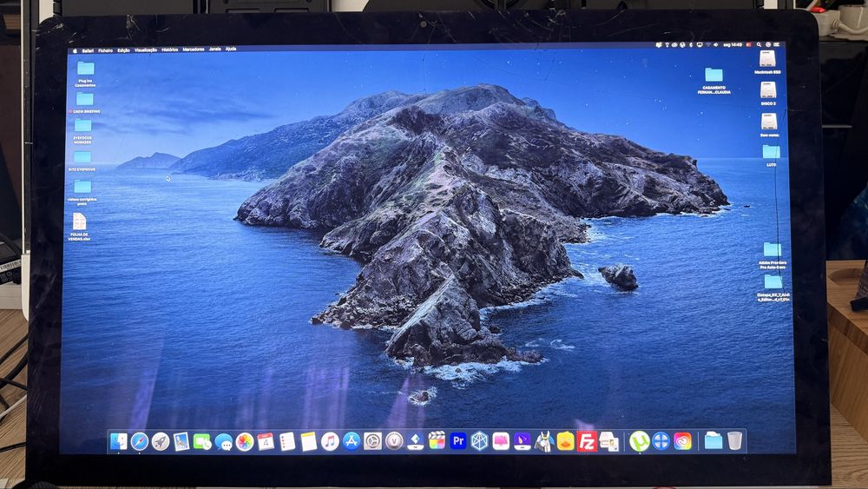The width and height of the screenshot is (868, 489).
Task: Open the Ficheiro menu
Action: [x=105, y=50]
